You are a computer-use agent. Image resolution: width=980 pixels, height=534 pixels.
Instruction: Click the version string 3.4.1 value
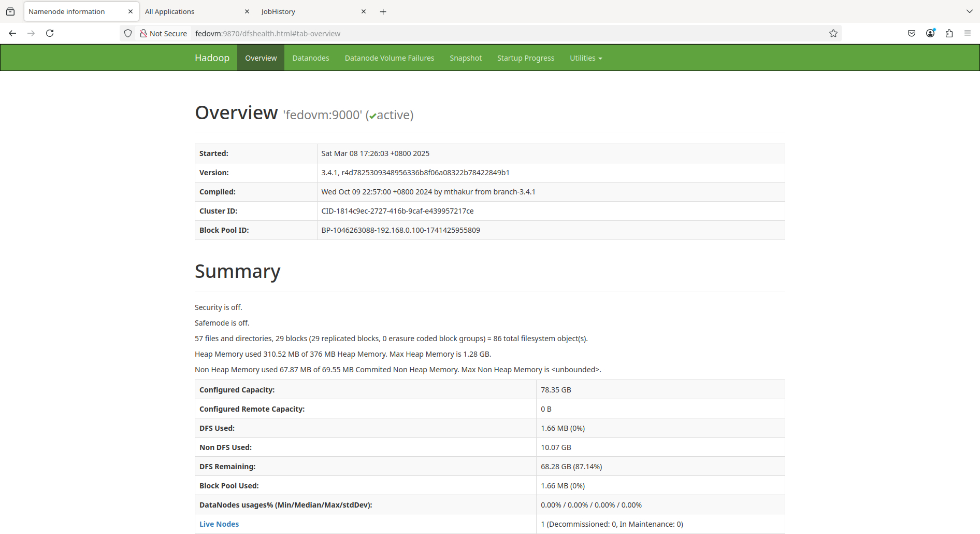pos(415,173)
